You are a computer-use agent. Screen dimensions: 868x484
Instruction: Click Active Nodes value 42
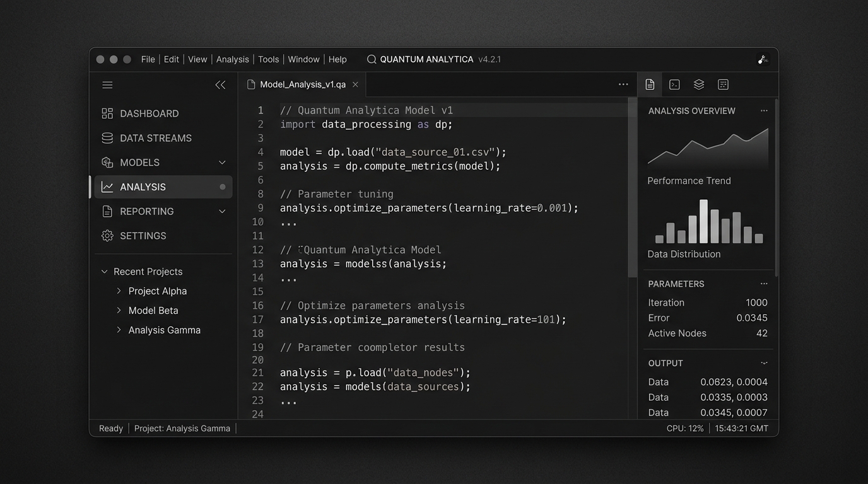click(x=762, y=333)
